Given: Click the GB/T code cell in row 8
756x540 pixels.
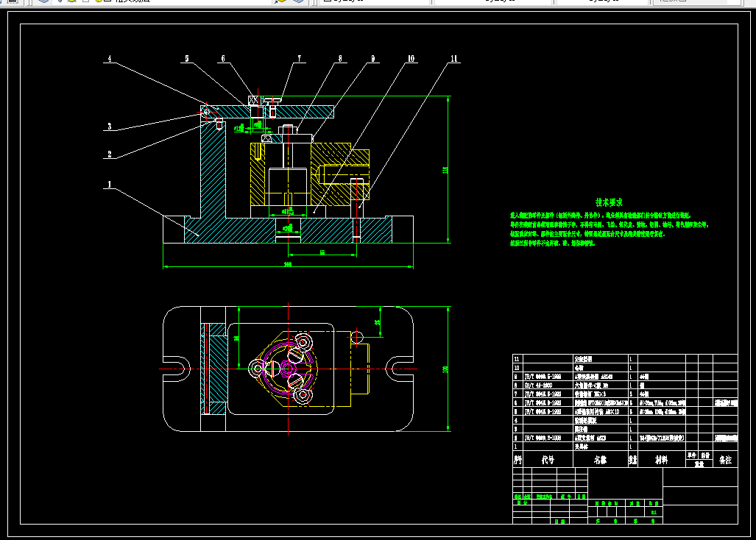Looking at the screenshot, I should [548, 386].
